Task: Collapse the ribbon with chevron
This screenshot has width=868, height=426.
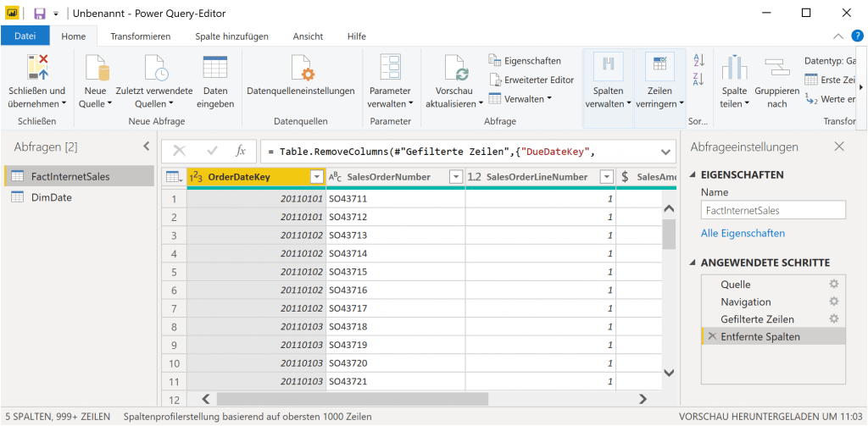Action: pyautogui.click(x=838, y=36)
